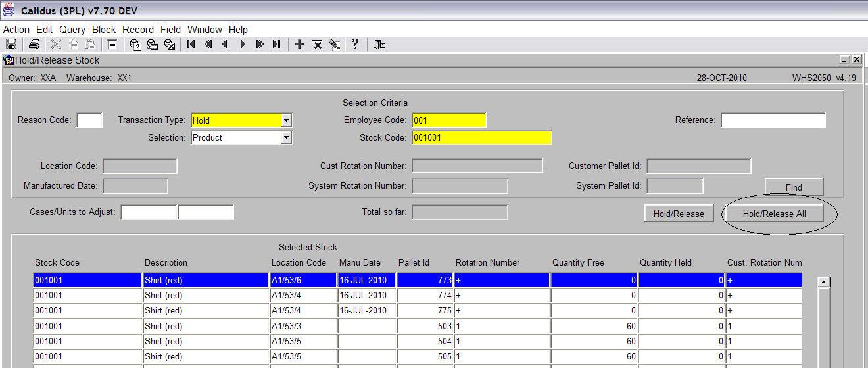868x370 pixels.
Task: Click the Clear Record eraser icon
Action: 334,45
